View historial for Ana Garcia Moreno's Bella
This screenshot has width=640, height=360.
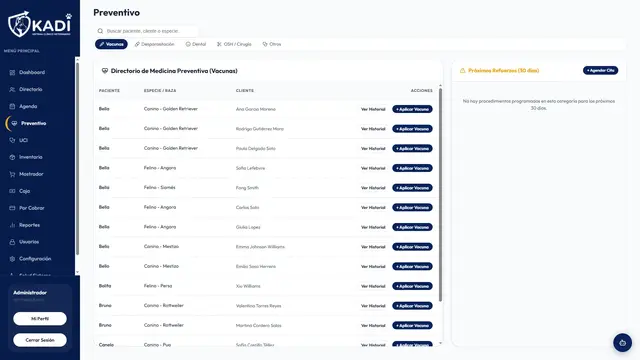(373, 109)
